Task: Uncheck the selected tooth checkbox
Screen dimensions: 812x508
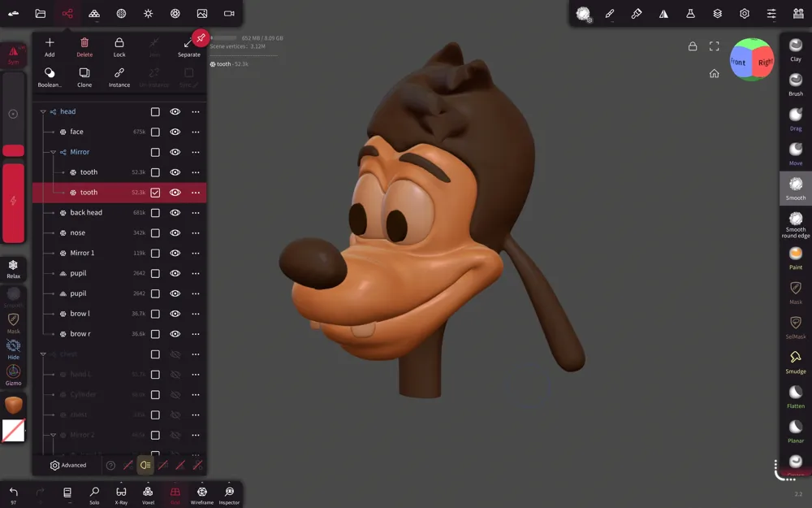Action: click(155, 193)
